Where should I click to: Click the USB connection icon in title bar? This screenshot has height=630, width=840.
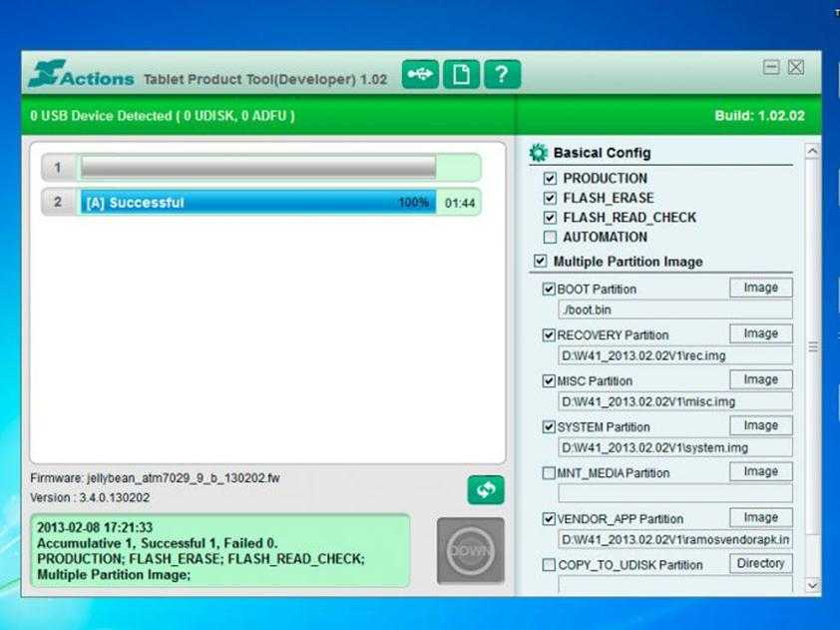pos(420,75)
